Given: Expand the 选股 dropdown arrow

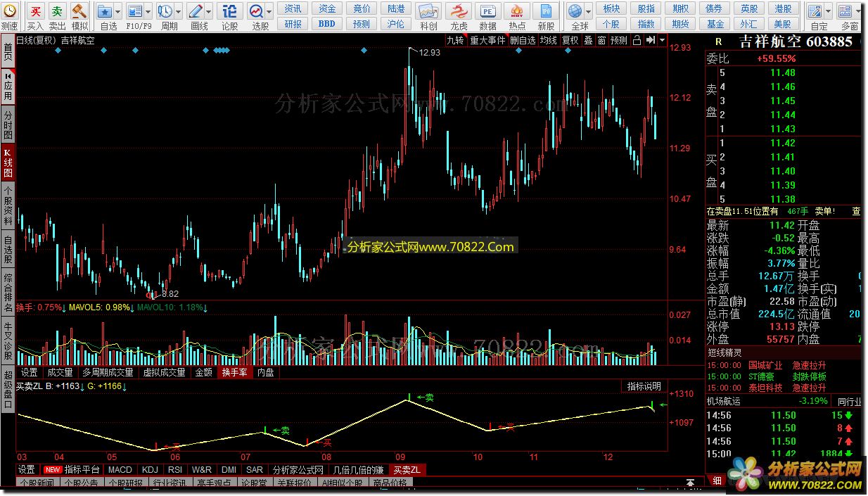Looking at the screenshot, I should click(270, 11).
